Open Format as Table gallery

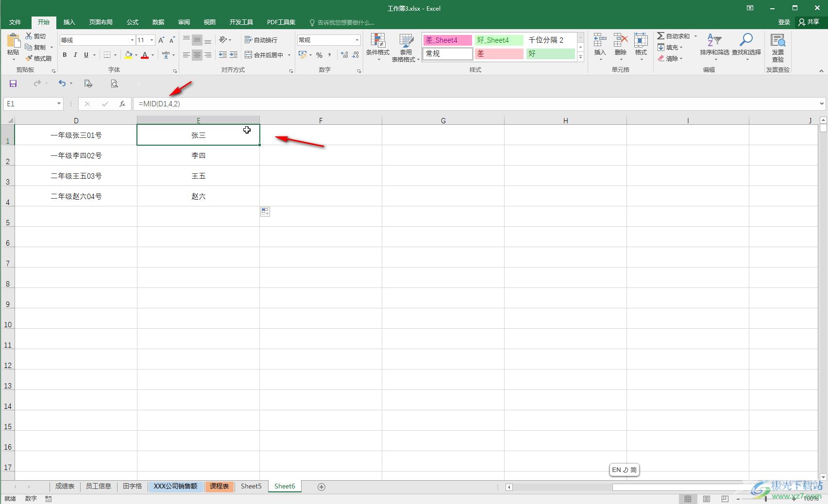406,48
